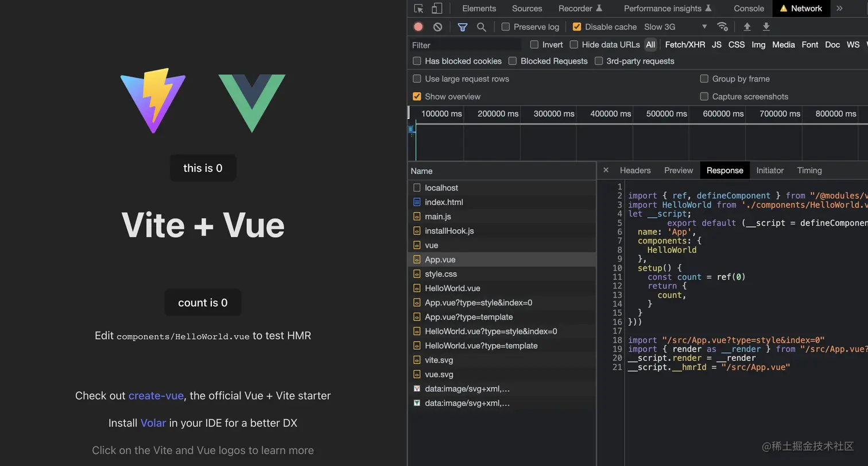View the Initiator tab

(770, 171)
